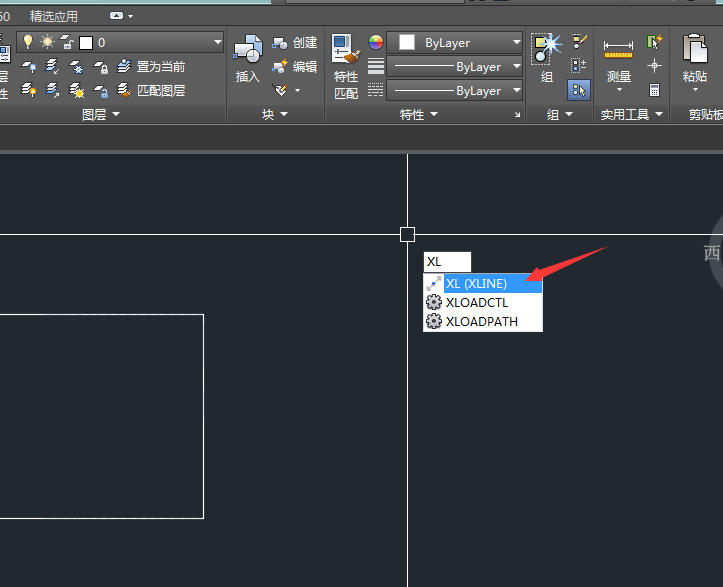Click 匹配图层 (Match Layer) button
This screenshot has width=723, height=587.
(151, 90)
